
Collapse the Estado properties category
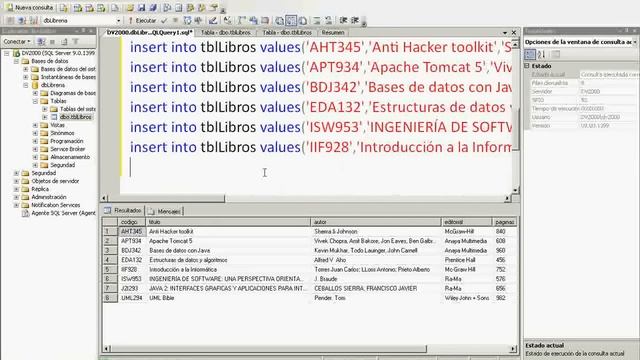click(527, 66)
